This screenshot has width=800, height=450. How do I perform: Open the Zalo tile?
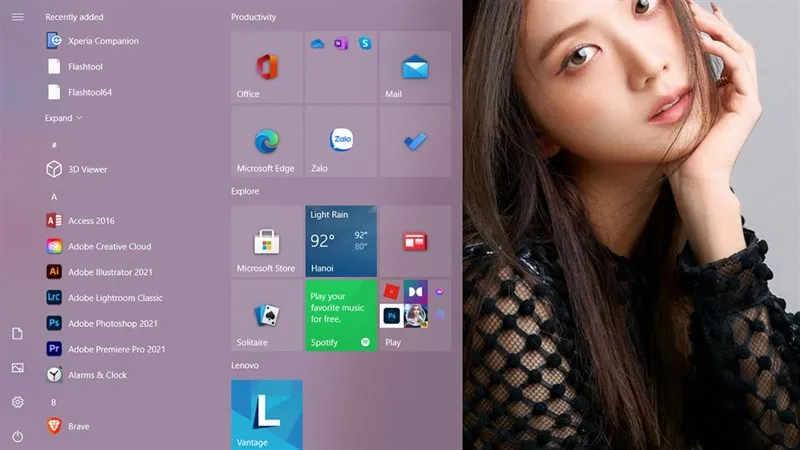(x=341, y=142)
